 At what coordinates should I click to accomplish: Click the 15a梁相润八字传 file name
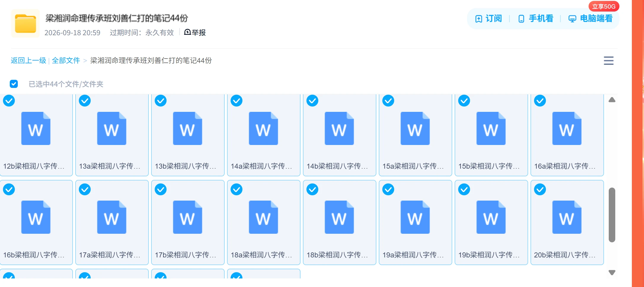click(413, 166)
